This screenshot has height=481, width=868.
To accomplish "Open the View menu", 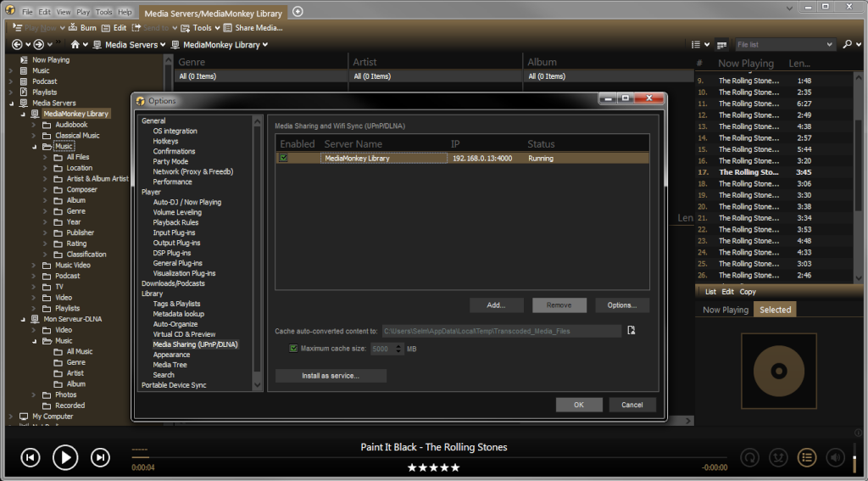I will click(x=64, y=12).
